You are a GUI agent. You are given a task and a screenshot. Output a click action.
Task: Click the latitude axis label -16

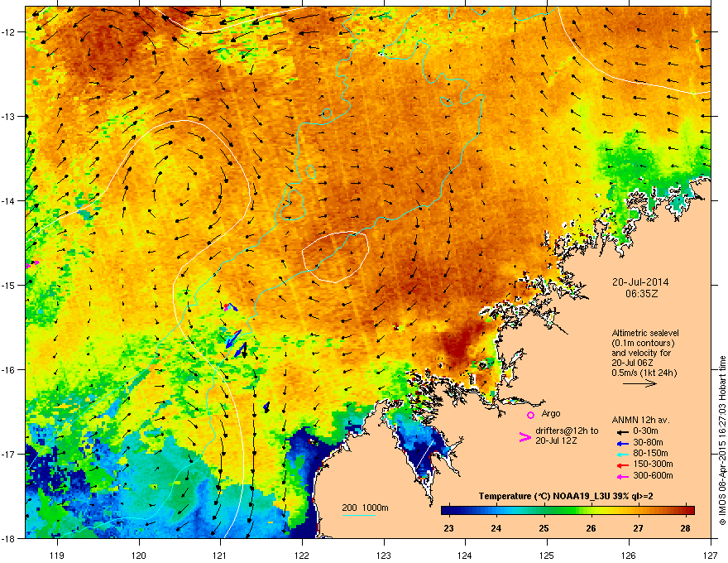click(x=8, y=370)
